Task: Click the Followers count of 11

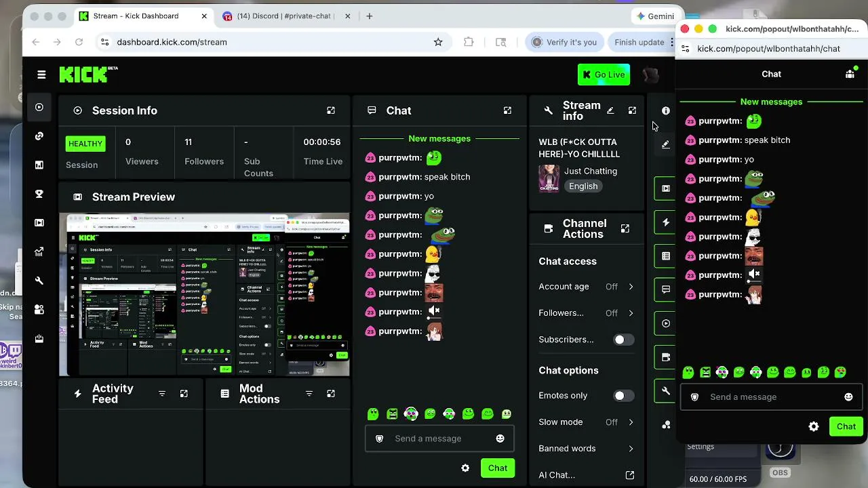Action: coord(189,142)
